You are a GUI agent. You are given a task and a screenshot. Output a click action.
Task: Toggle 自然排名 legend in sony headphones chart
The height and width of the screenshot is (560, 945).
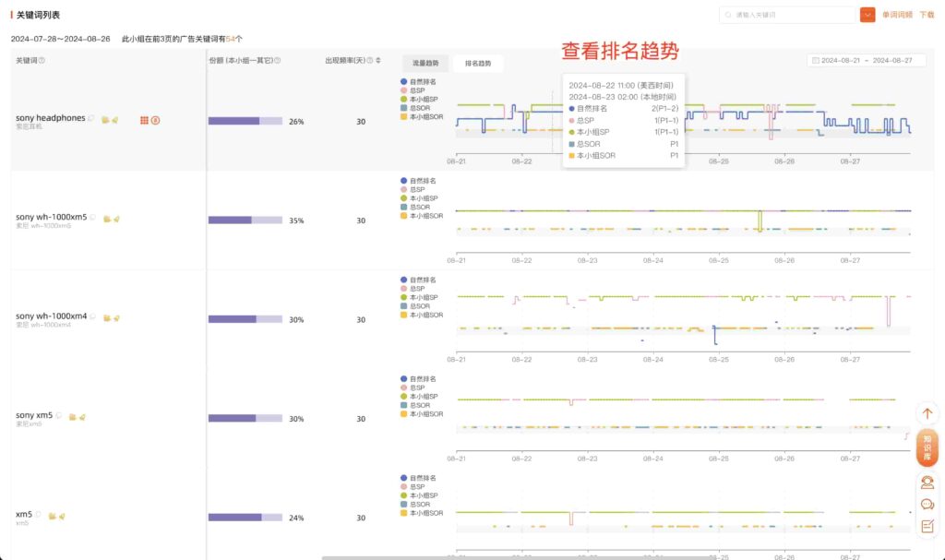pyautogui.click(x=425, y=82)
